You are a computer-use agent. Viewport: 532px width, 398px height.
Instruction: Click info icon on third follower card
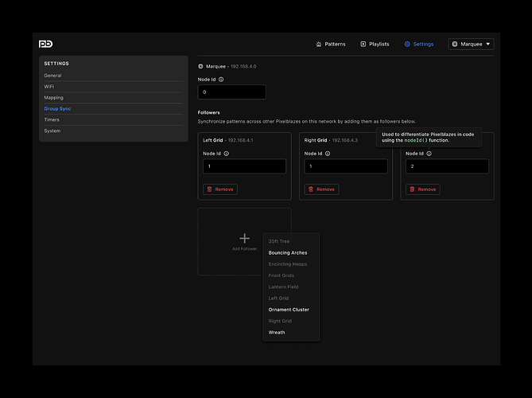click(x=429, y=154)
